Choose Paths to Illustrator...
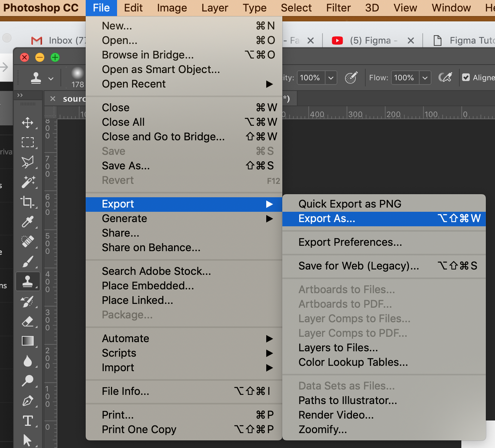The image size is (495, 448). pyautogui.click(x=384, y=401)
